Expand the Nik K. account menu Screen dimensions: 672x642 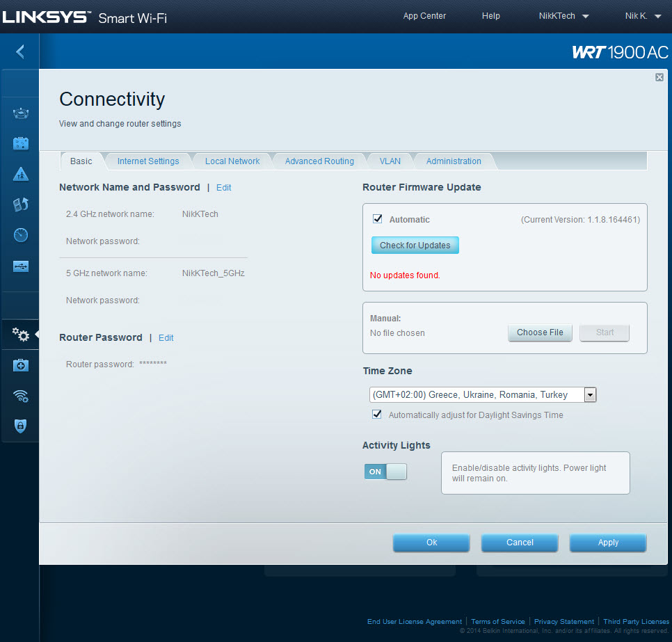pyautogui.click(x=642, y=16)
